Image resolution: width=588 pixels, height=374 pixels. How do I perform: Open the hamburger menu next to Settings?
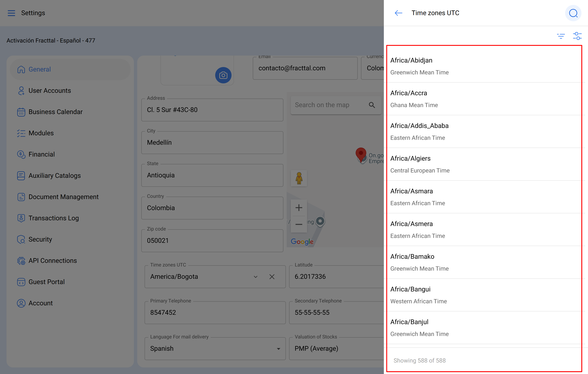point(11,13)
